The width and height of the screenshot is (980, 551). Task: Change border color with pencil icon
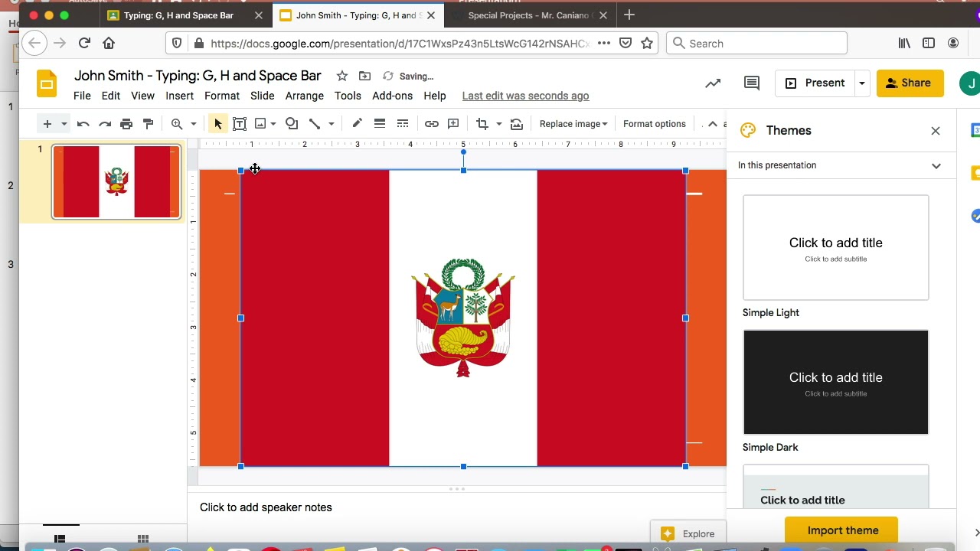coord(357,124)
